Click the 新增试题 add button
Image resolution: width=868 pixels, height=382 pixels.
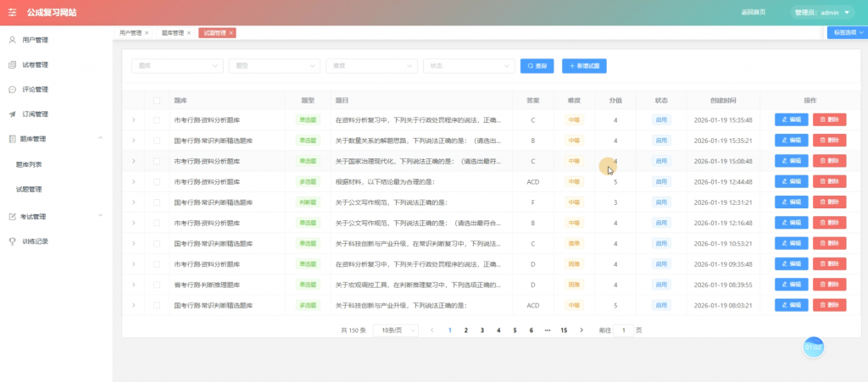584,66
